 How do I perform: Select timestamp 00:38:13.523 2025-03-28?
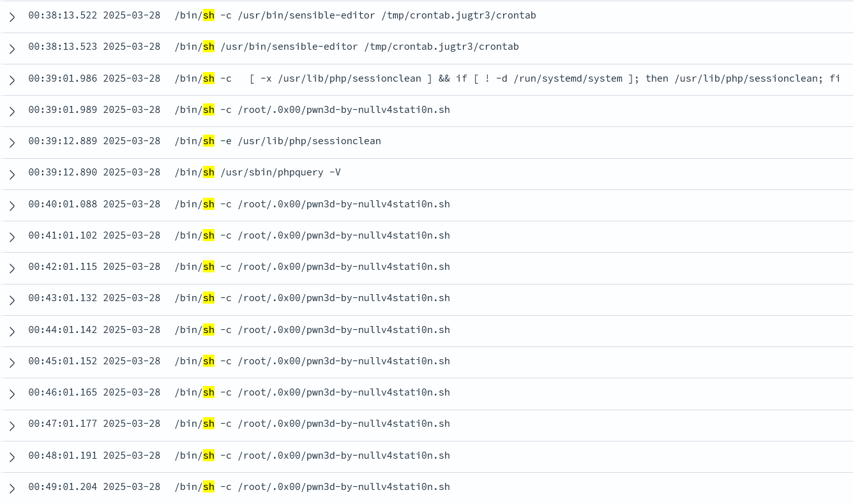click(94, 47)
